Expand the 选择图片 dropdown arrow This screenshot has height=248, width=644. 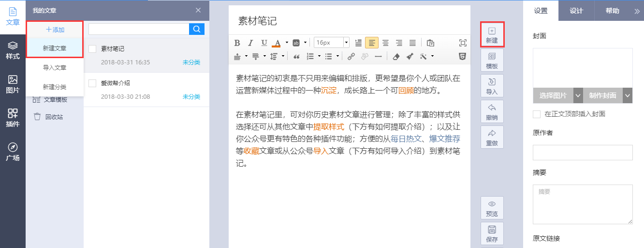pyautogui.click(x=578, y=95)
